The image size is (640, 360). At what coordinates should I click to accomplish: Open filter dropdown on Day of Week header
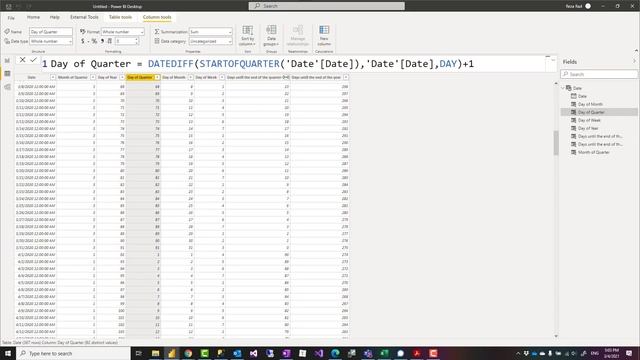(x=222, y=77)
